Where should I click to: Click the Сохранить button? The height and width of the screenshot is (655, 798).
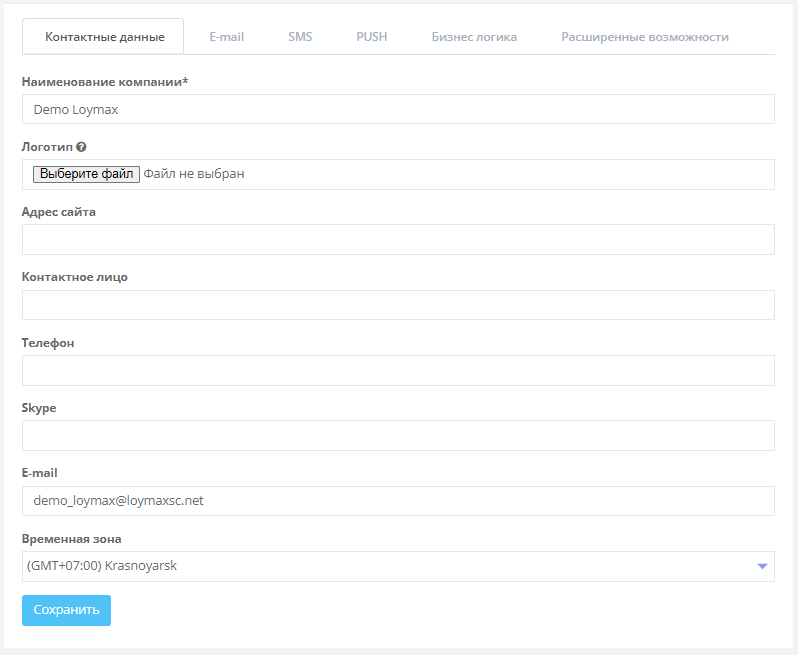click(x=66, y=610)
